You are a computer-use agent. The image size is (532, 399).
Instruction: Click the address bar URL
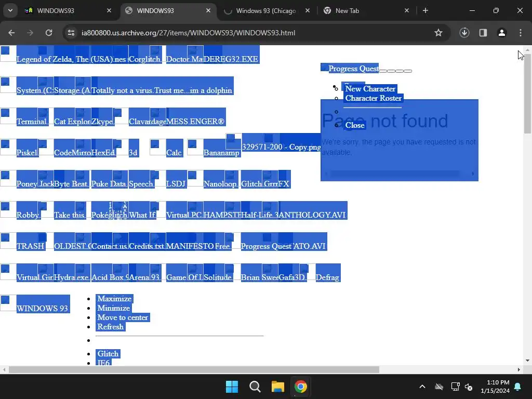pos(188,33)
